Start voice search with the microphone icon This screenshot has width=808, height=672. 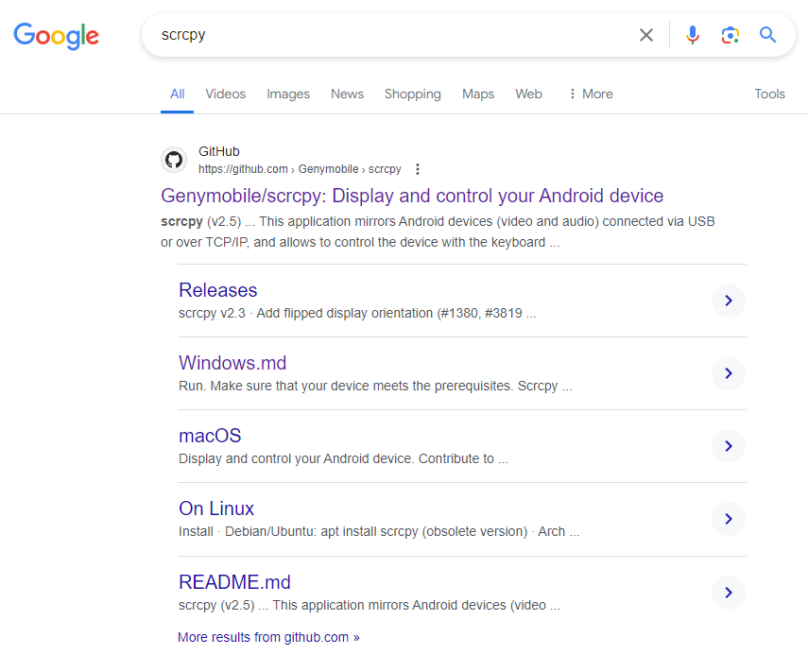693,35
